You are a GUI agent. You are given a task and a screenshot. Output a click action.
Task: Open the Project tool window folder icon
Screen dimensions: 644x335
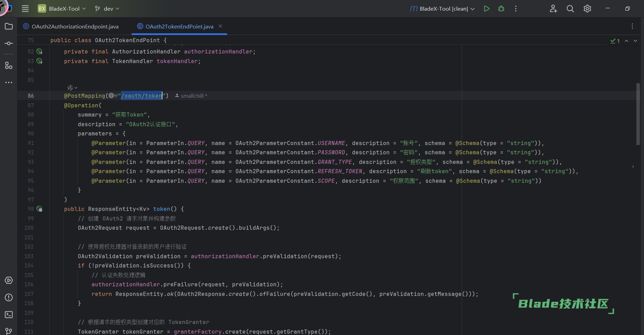point(9,26)
